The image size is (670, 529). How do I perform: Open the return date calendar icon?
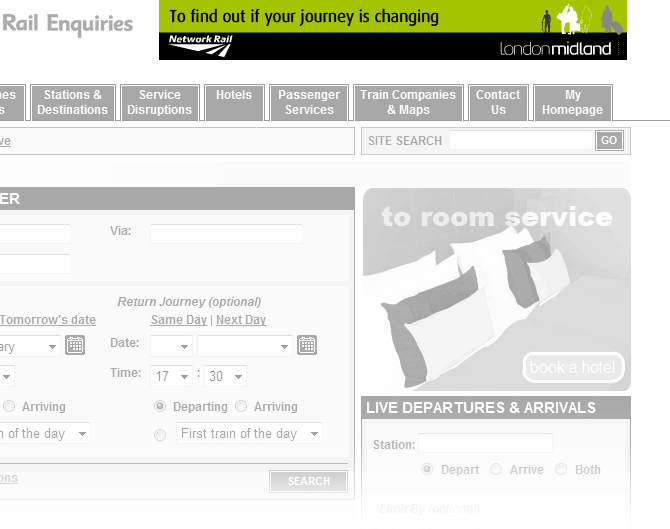point(307,345)
